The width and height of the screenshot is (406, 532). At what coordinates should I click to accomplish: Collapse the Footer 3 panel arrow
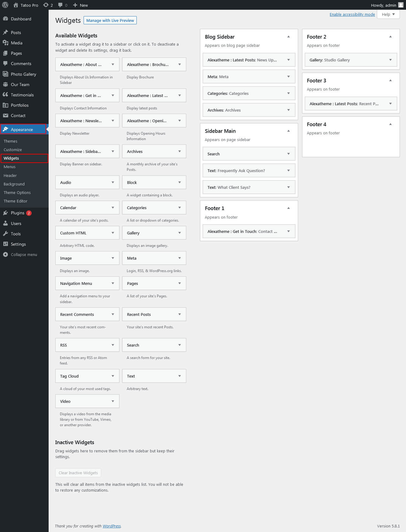391,80
